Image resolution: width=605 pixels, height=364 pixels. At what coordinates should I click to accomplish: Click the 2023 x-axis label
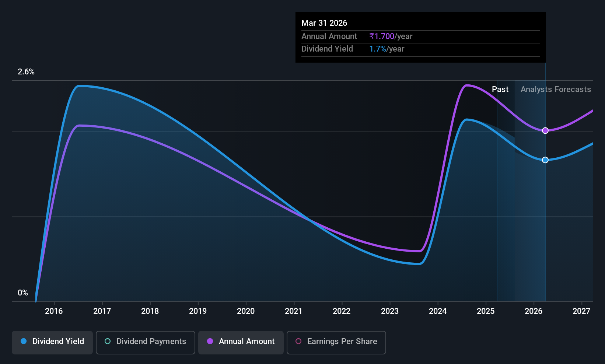(390, 311)
